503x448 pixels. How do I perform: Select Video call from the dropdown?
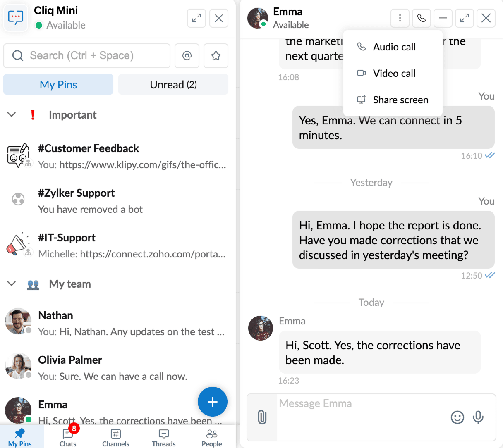coord(393,74)
